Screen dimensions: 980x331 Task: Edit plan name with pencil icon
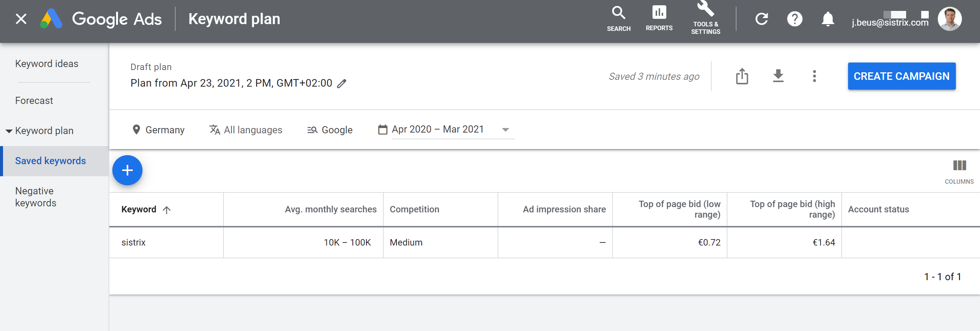point(341,83)
